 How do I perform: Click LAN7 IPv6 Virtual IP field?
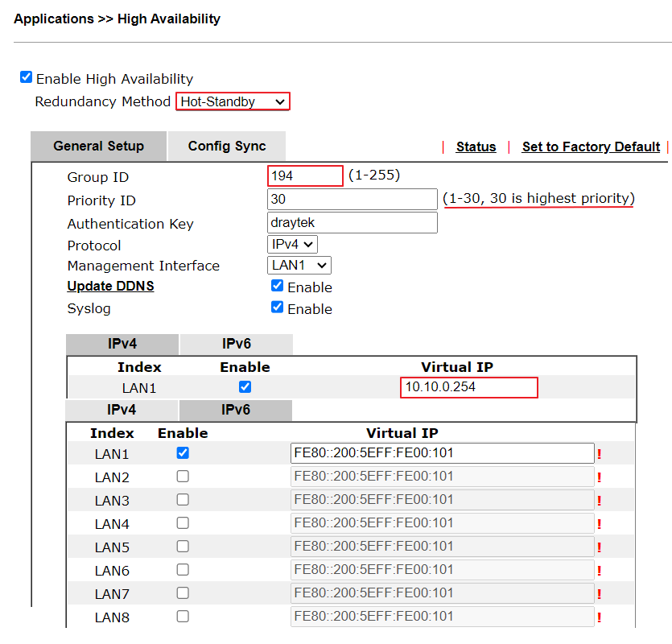443,593
